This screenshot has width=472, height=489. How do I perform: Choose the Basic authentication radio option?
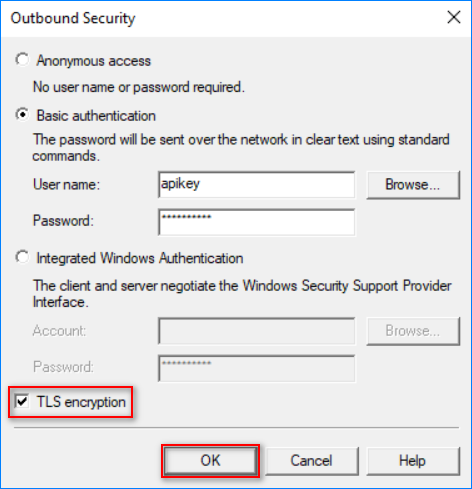(x=22, y=115)
